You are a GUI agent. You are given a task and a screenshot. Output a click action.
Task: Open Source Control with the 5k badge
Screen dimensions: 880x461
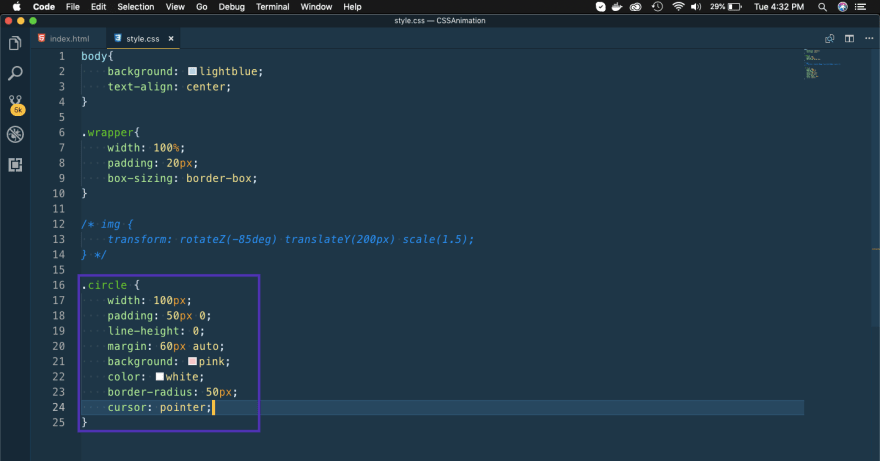click(x=16, y=104)
